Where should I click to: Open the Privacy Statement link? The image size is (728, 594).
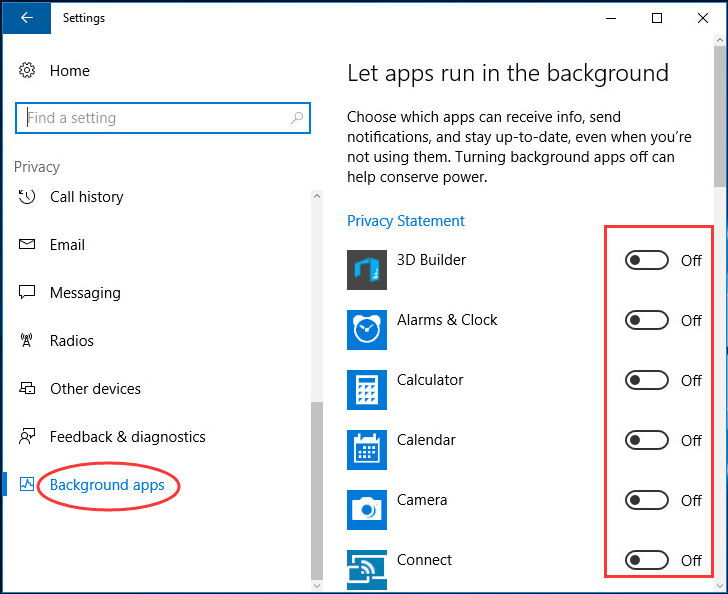405,221
